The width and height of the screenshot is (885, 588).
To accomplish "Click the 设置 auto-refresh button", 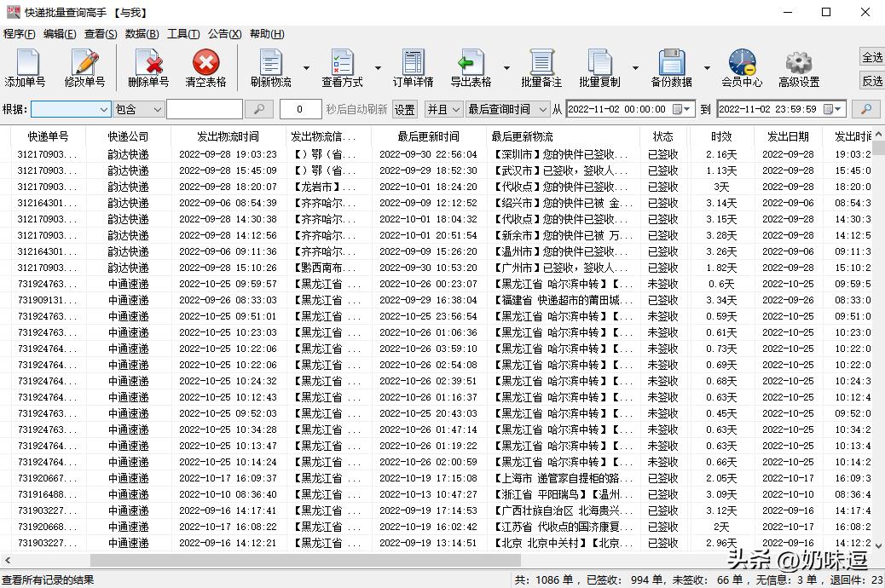I will pos(405,110).
